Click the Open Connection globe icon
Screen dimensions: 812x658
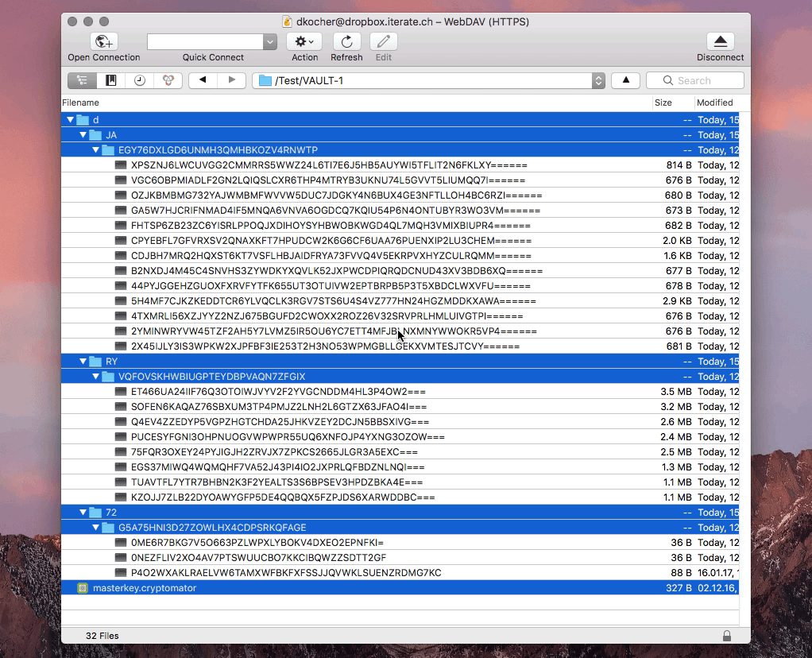(104, 42)
